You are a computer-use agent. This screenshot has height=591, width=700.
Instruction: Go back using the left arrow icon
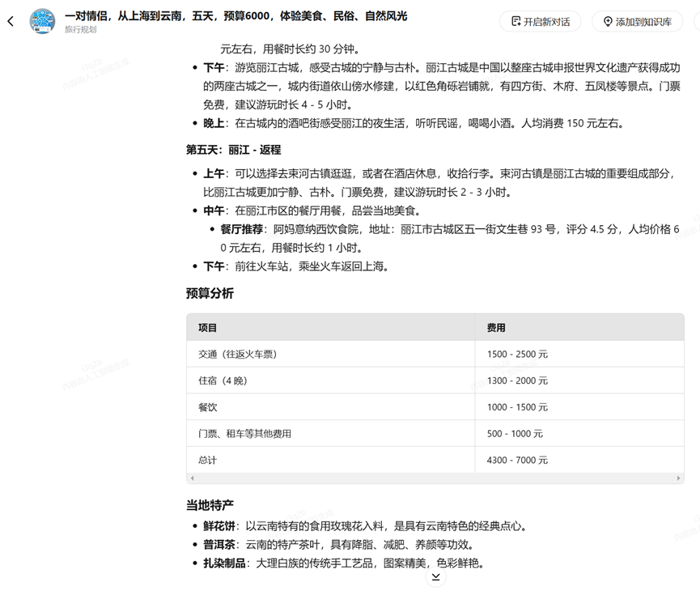coord(11,21)
